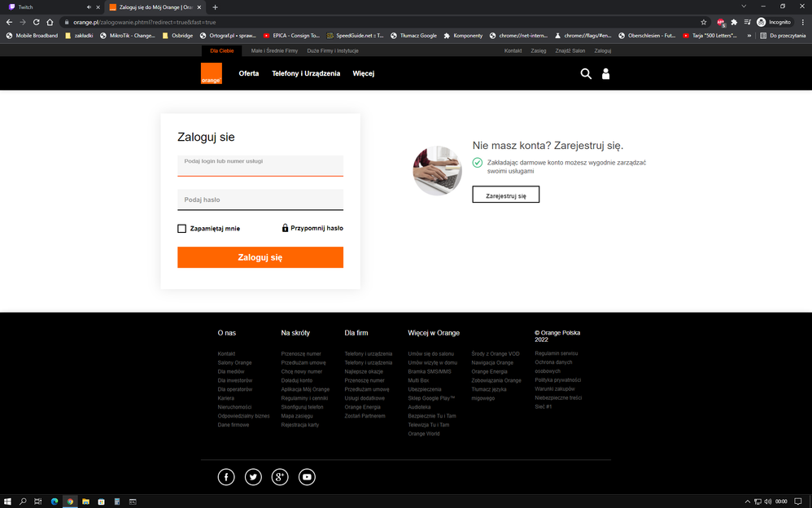
Task: Open the Windows notification center icon
Action: (798, 501)
